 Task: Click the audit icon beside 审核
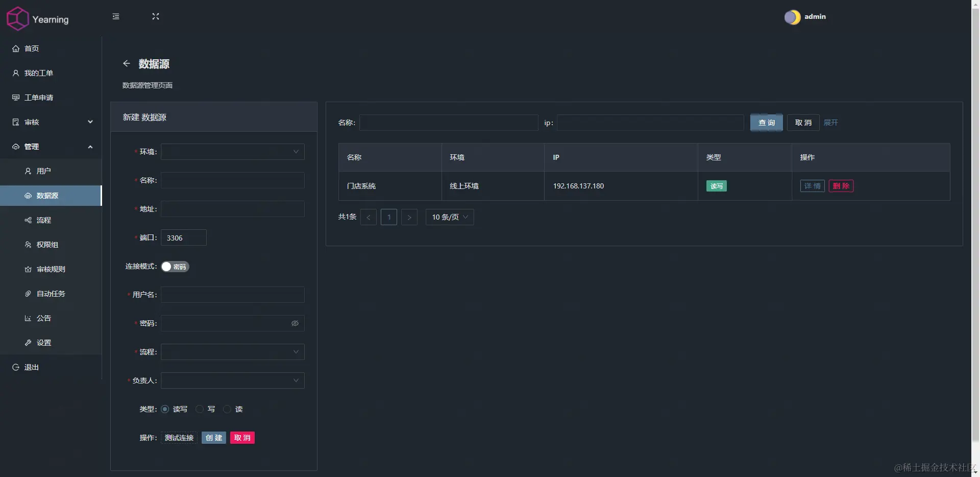click(16, 122)
